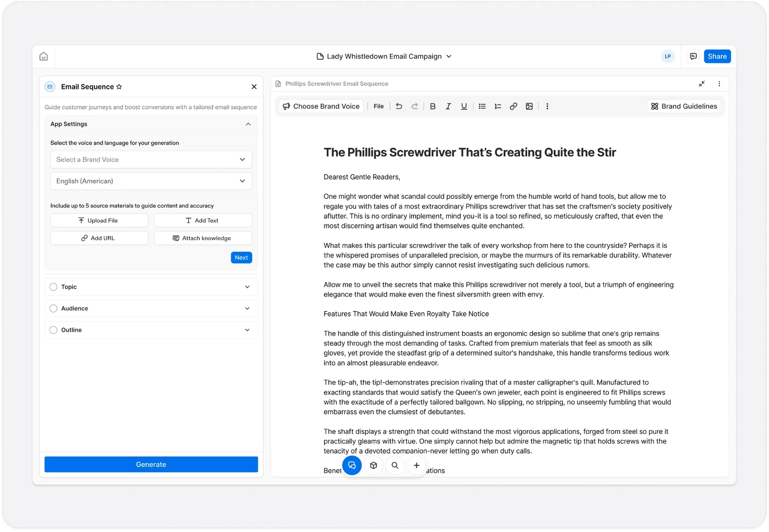This screenshot has width=769, height=532.
Task: Expand the Topic section chevron
Action: (247, 287)
